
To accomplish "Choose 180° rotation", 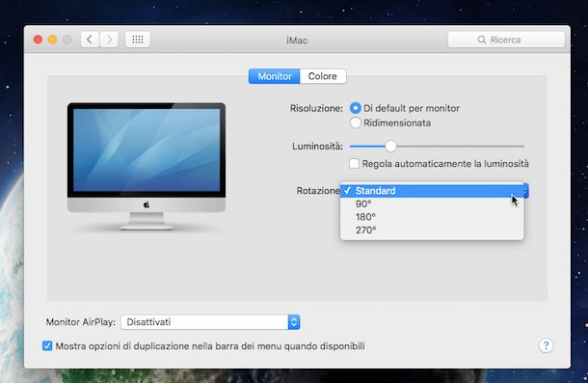I will [432, 217].
